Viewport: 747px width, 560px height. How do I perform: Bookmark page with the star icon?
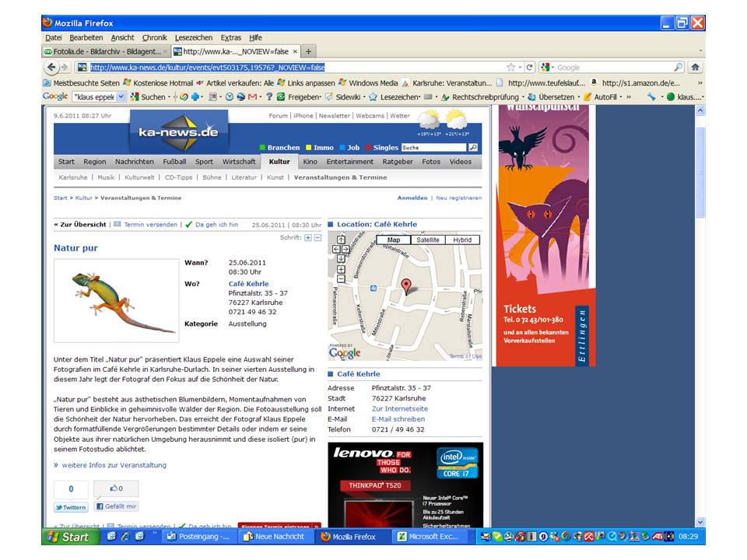point(511,68)
